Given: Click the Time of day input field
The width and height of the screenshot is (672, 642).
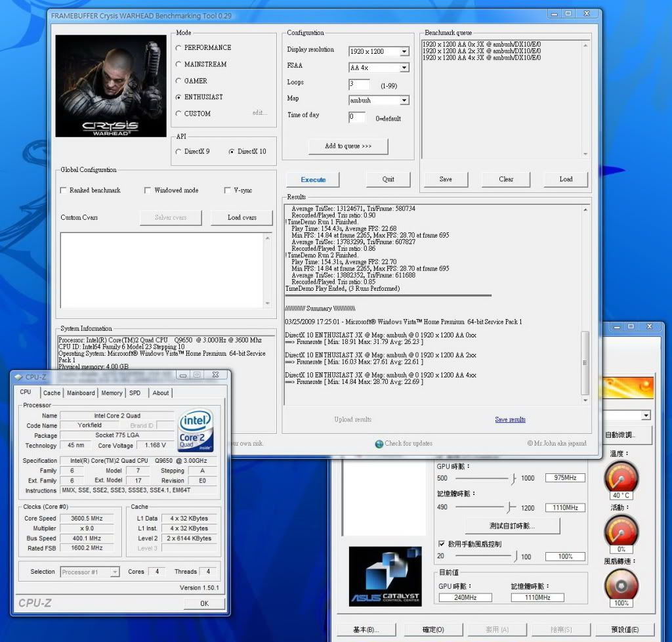Looking at the screenshot, I should point(357,117).
